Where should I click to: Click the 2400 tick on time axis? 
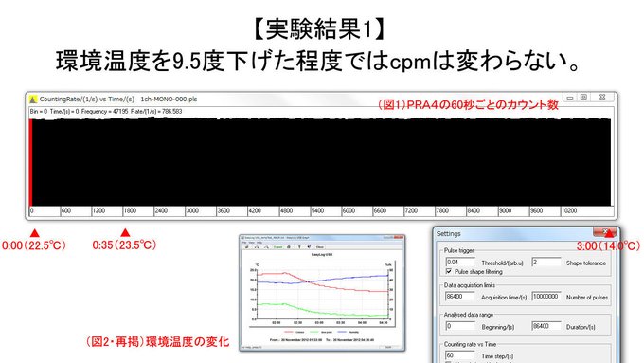tap(161, 211)
